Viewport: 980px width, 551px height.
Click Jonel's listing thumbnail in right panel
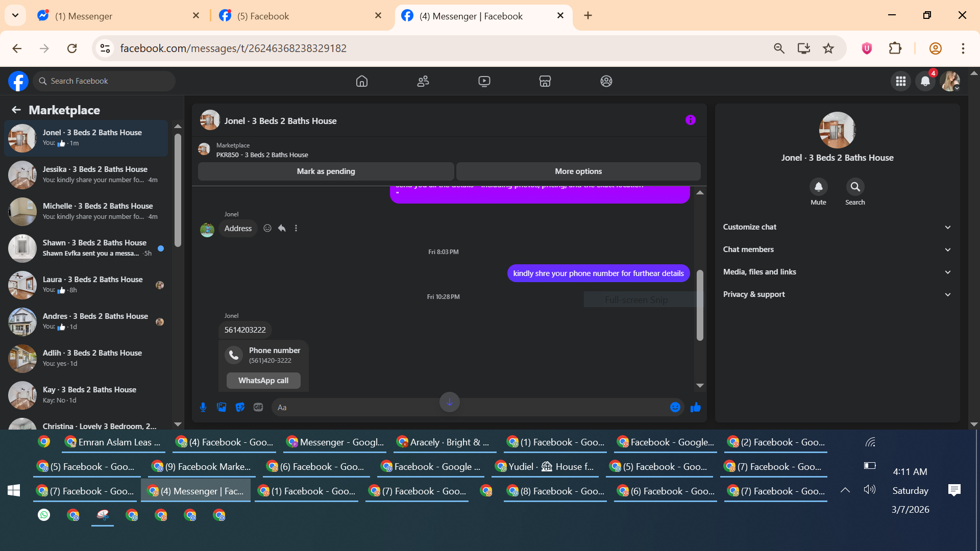click(837, 130)
